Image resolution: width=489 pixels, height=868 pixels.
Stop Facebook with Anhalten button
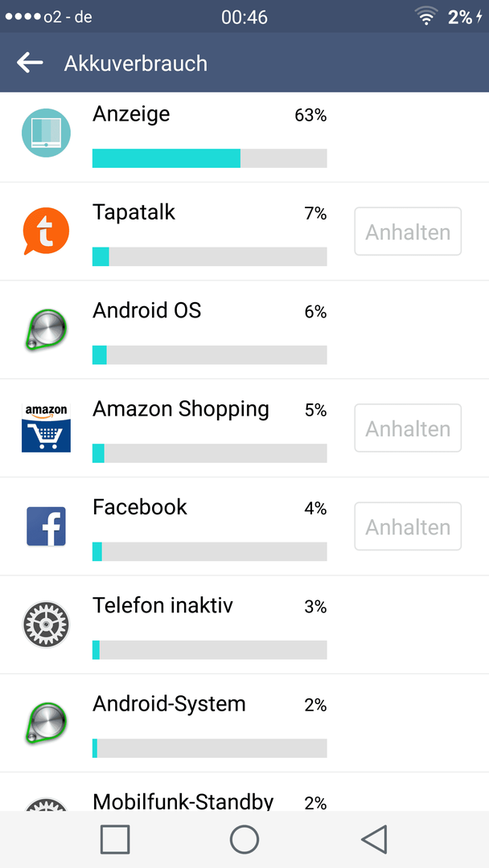click(x=408, y=526)
